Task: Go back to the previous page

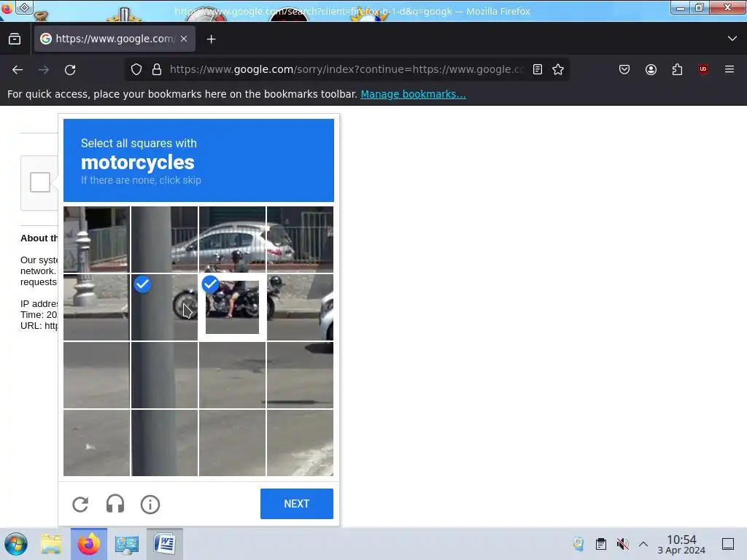Action: (x=18, y=69)
